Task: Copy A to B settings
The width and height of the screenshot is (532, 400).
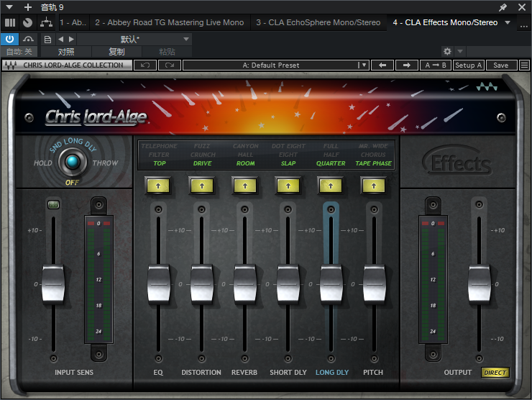Action: (x=436, y=65)
